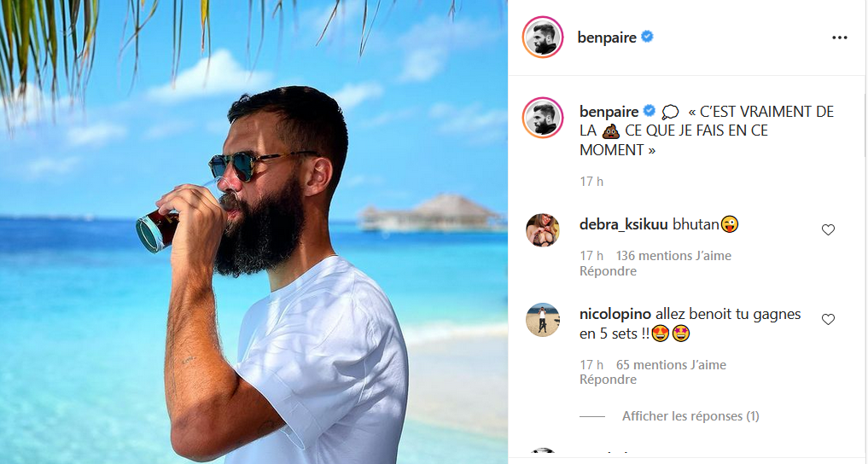Click the verified badge in the header
This screenshot has height=464, width=868.
pyautogui.click(x=648, y=37)
